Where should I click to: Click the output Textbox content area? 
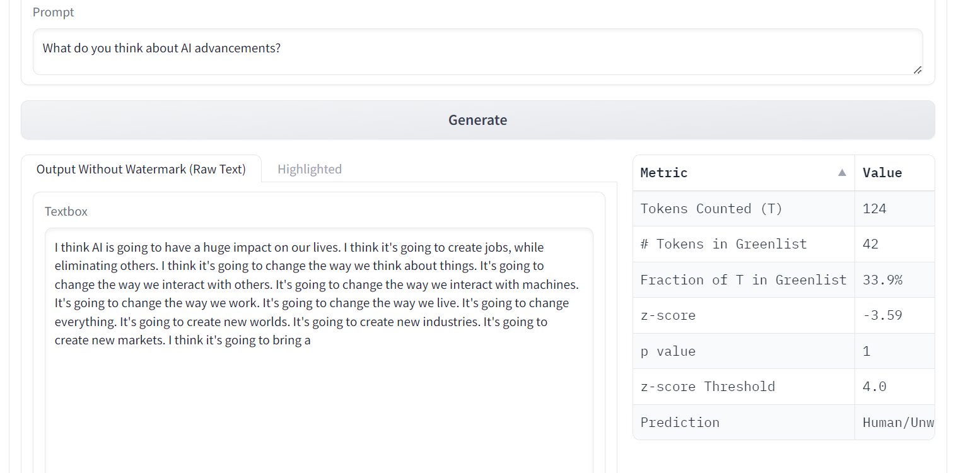(x=319, y=350)
